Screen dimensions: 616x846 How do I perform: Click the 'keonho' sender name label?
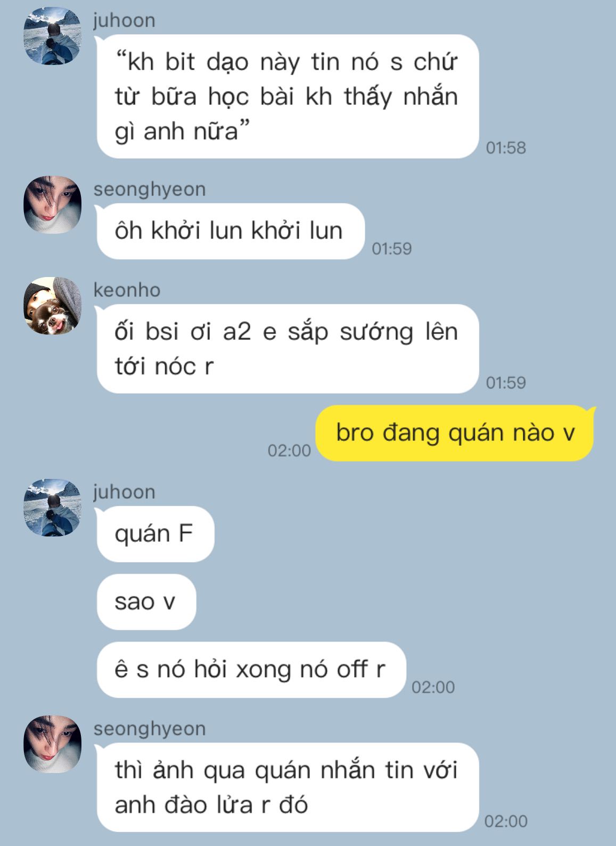pyautogui.click(x=127, y=290)
